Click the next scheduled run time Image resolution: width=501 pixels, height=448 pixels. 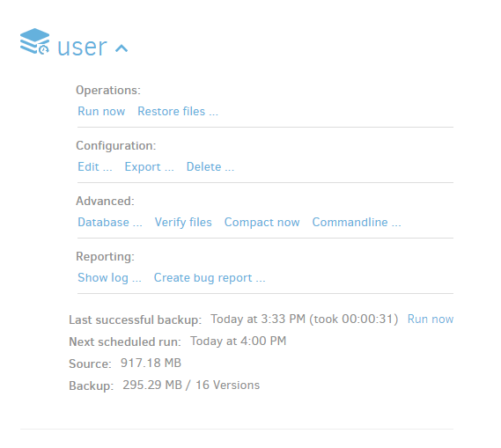[238, 341]
